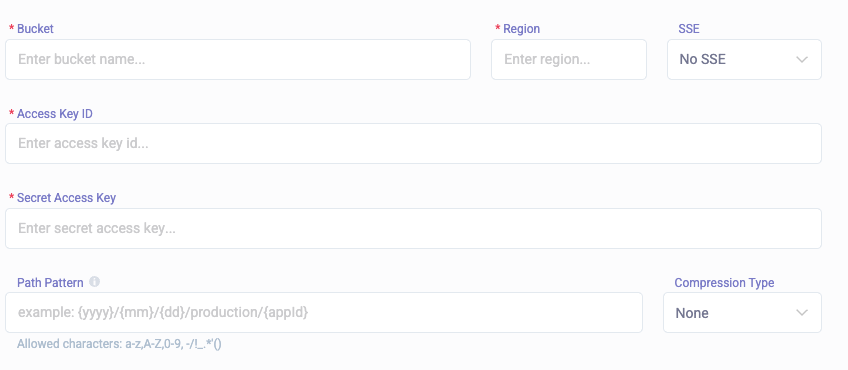The width and height of the screenshot is (848, 370).
Task: Open the Compression Type dropdown showing None
Action: [742, 313]
